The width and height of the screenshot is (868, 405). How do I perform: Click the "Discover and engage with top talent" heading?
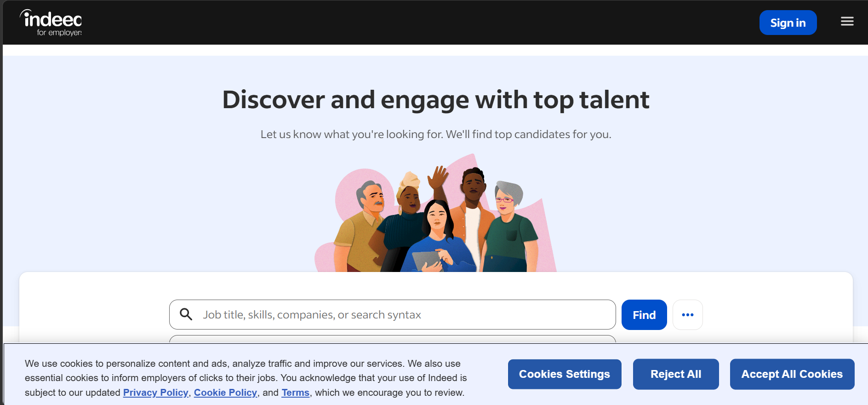[435, 100]
